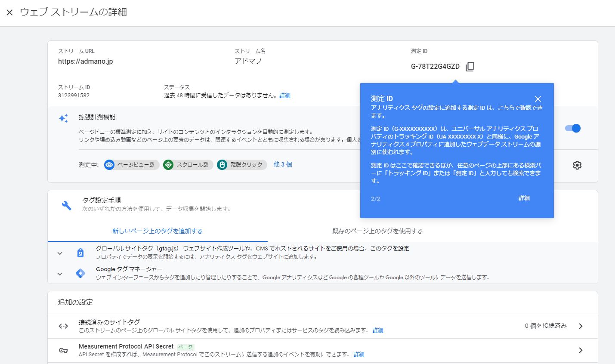The height and width of the screenshot is (364, 615).
Task: Open the 詳細 link beside status
Action: (x=285, y=96)
